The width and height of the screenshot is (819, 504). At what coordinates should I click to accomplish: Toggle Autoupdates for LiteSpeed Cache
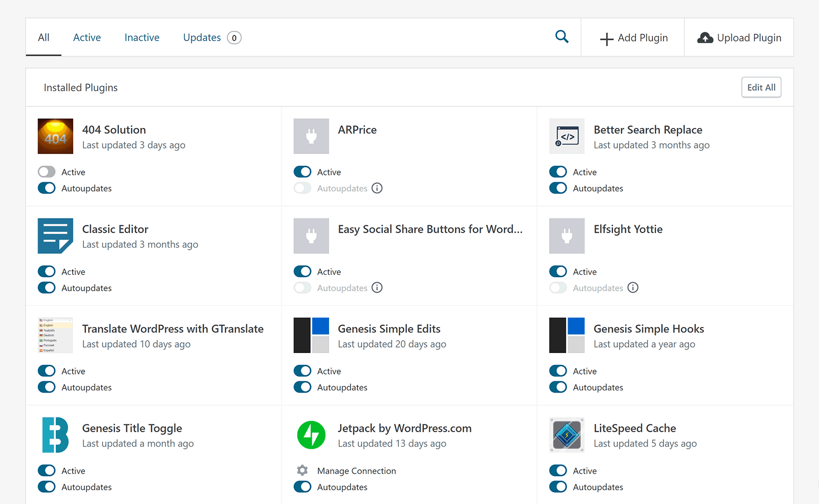coord(558,487)
